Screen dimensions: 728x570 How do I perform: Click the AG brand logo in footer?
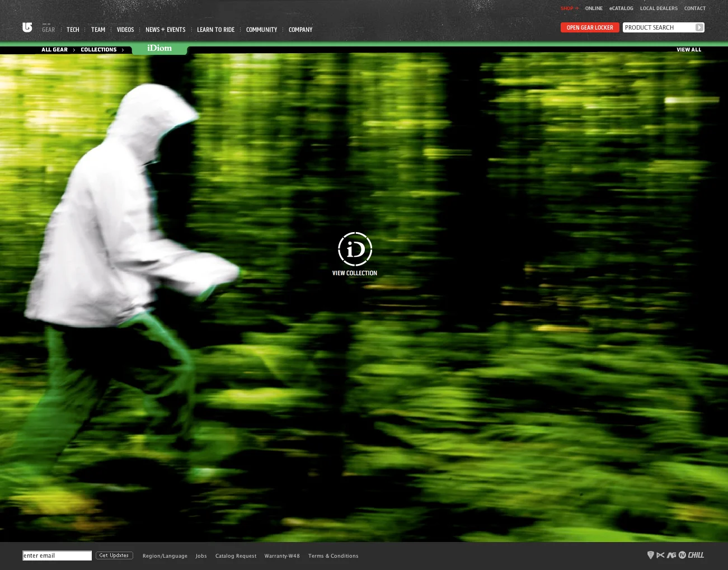(x=671, y=555)
